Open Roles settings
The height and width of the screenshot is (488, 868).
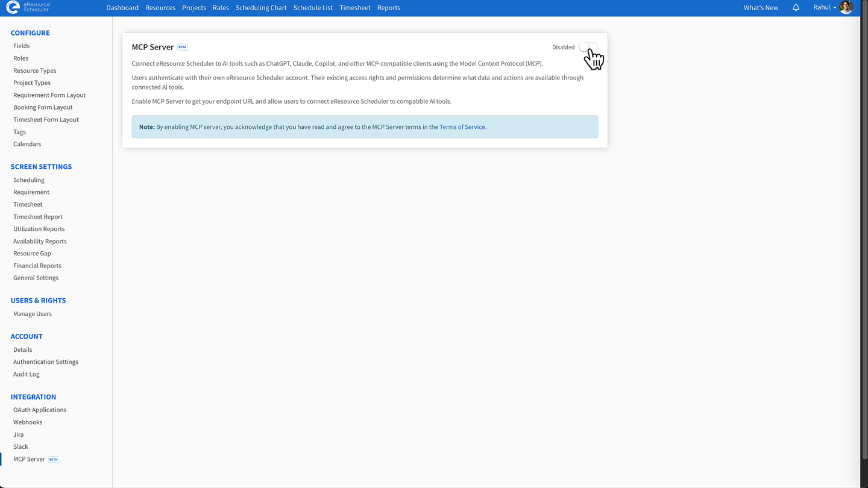pyautogui.click(x=20, y=58)
